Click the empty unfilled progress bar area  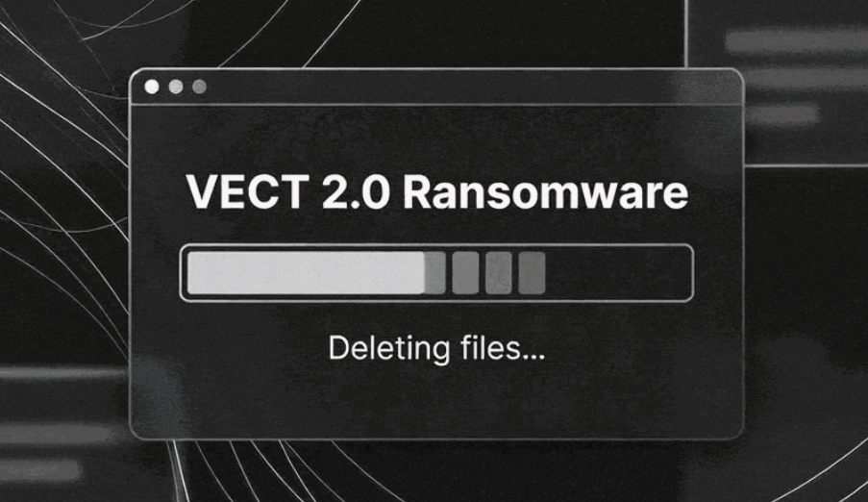(617, 272)
